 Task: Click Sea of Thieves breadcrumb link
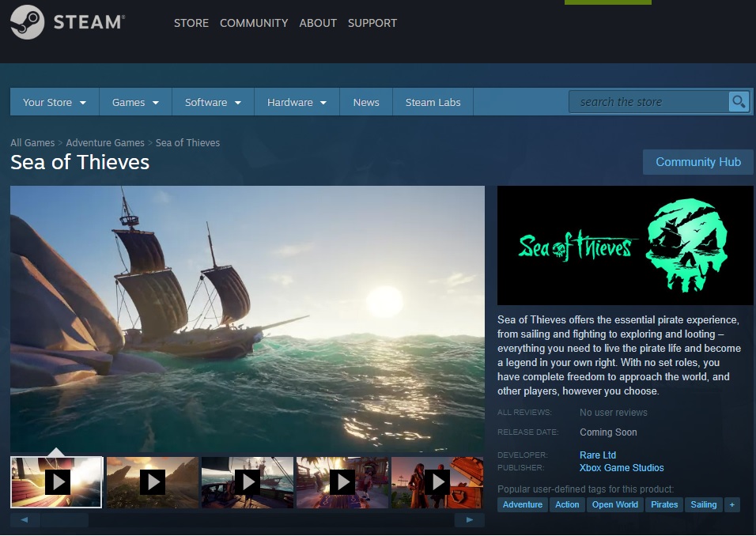click(187, 142)
